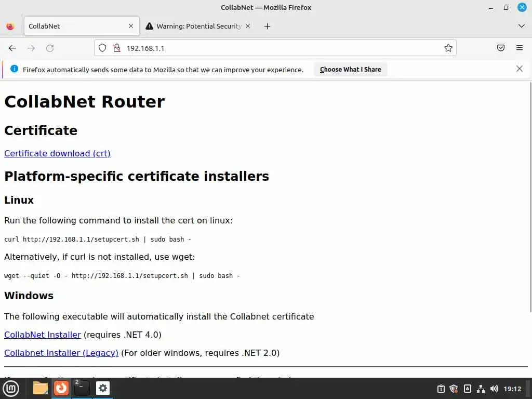Image resolution: width=532 pixels, height=399 pixels.
Task: Click the notification info icon
Action: (x=14, y=69)
